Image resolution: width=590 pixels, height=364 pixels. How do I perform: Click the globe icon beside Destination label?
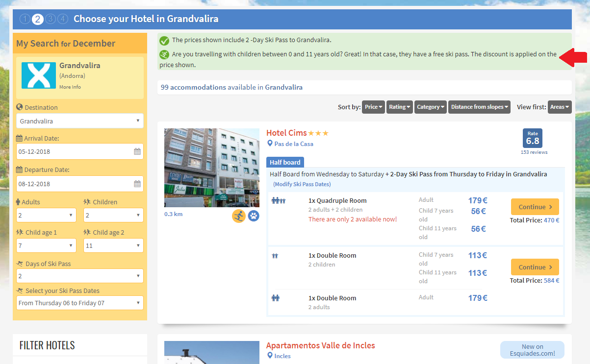point(20,107)
